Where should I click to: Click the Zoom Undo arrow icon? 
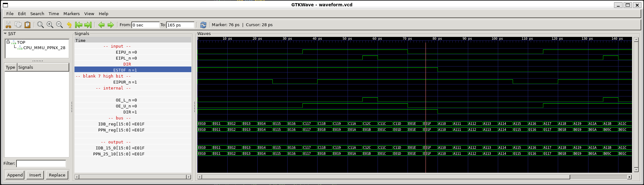(69, 25)
